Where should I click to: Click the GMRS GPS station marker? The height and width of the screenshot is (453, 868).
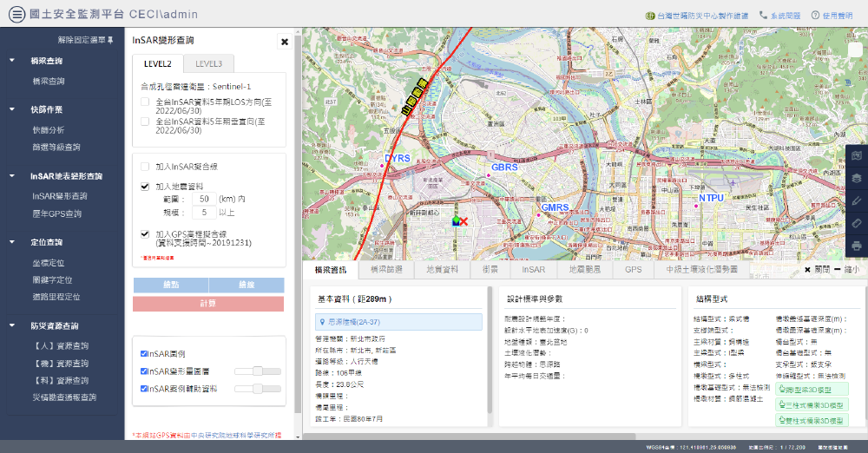[538, 215]
